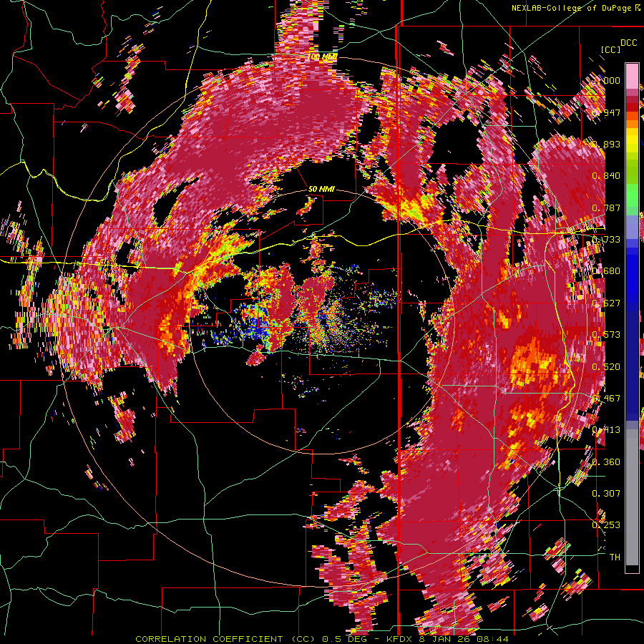
Task: Click the 0.307 scale value
Action: point(606,493)
